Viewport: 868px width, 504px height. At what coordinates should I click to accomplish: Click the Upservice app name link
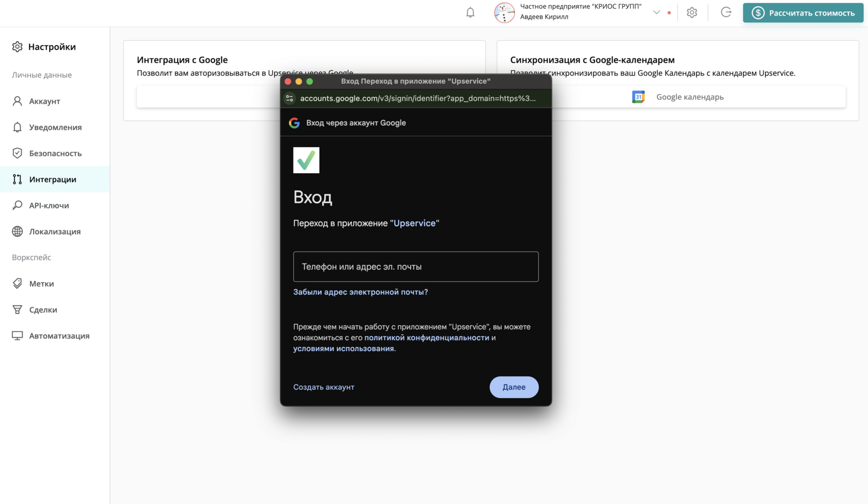pyautogui.click(x=414, y=223)
